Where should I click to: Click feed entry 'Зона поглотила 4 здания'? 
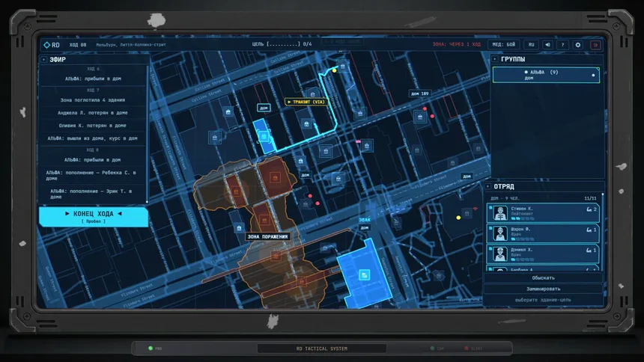tap(93, 100)
